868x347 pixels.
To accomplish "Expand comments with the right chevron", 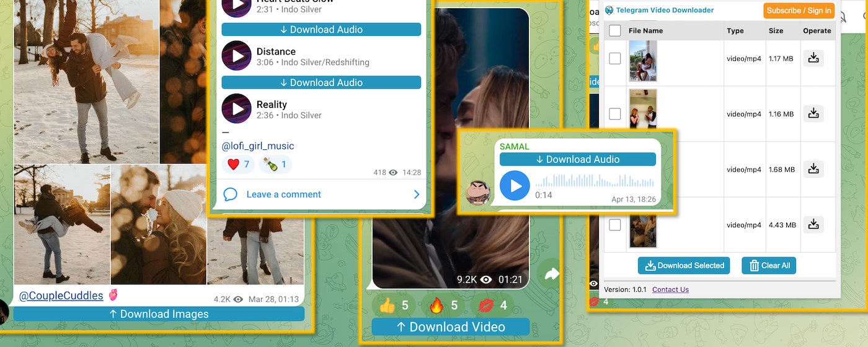I will (x=417, y=195).
